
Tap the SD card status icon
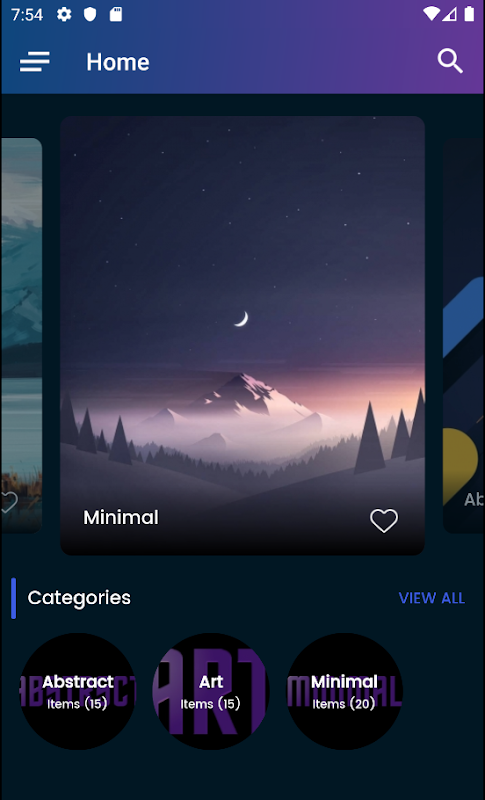[x=116, y=14]
